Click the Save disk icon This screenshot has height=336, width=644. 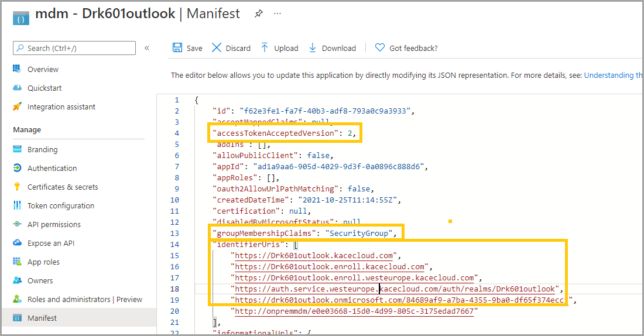[x=177, y=48]
